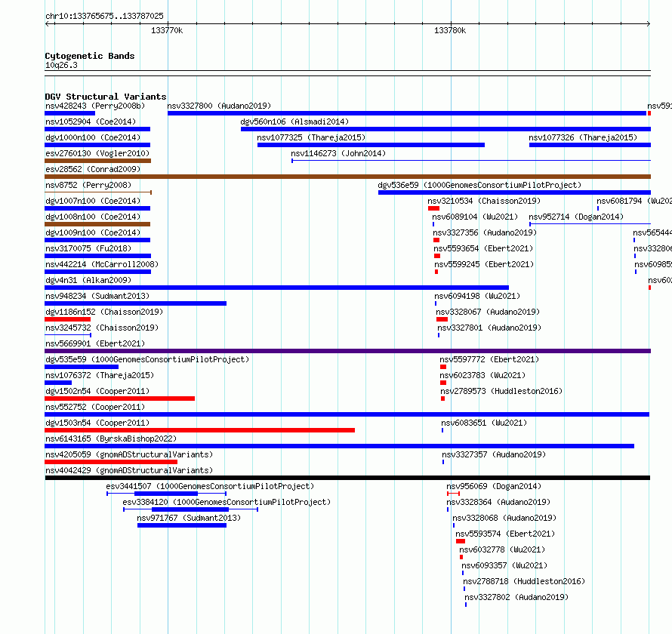Screen dimensions: 672x634
Task: Click the Cytogenetic Bands track title
Action: (x=90, y=56)
